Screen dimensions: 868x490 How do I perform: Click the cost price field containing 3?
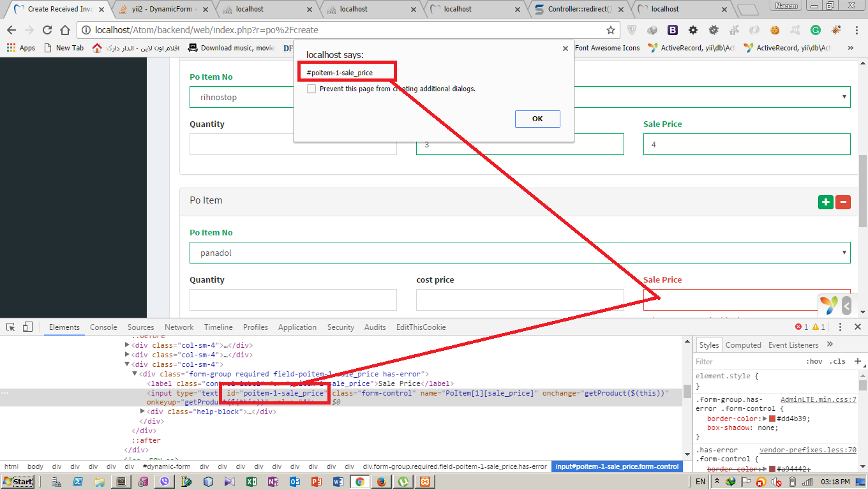point(520,144)
